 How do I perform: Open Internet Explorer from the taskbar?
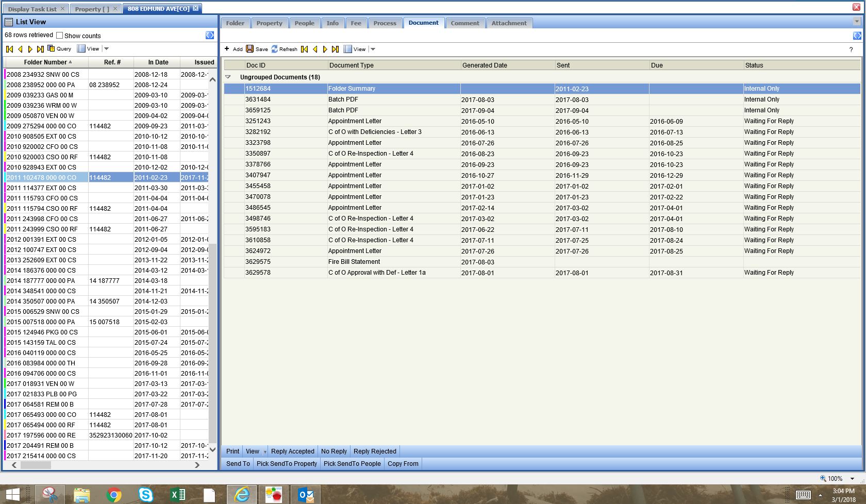coord(242,495)
